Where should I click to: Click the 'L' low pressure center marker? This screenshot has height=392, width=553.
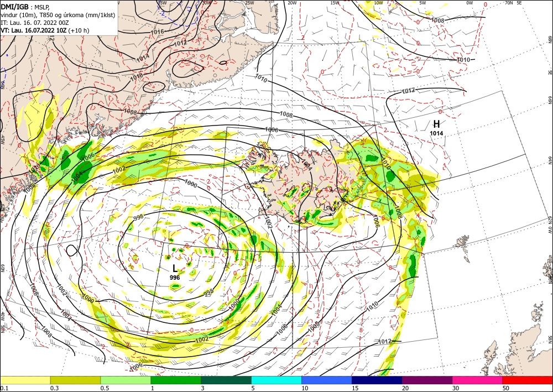(x=175, y=269)
